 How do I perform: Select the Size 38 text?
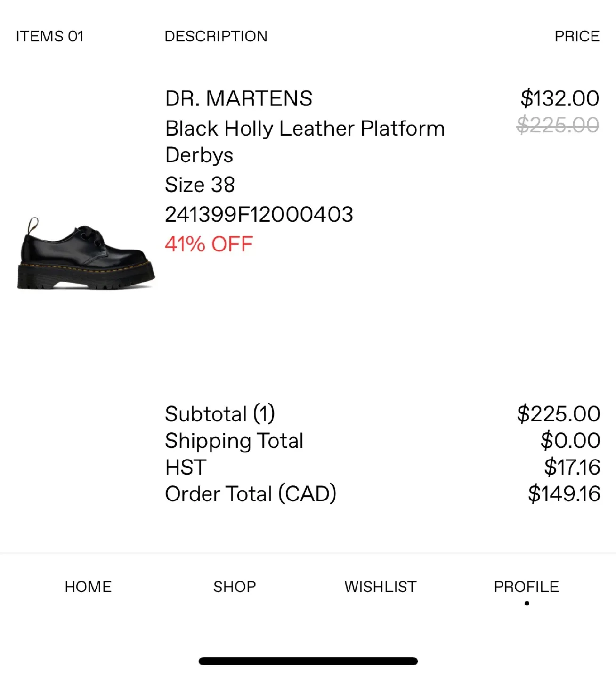point(200,185)
